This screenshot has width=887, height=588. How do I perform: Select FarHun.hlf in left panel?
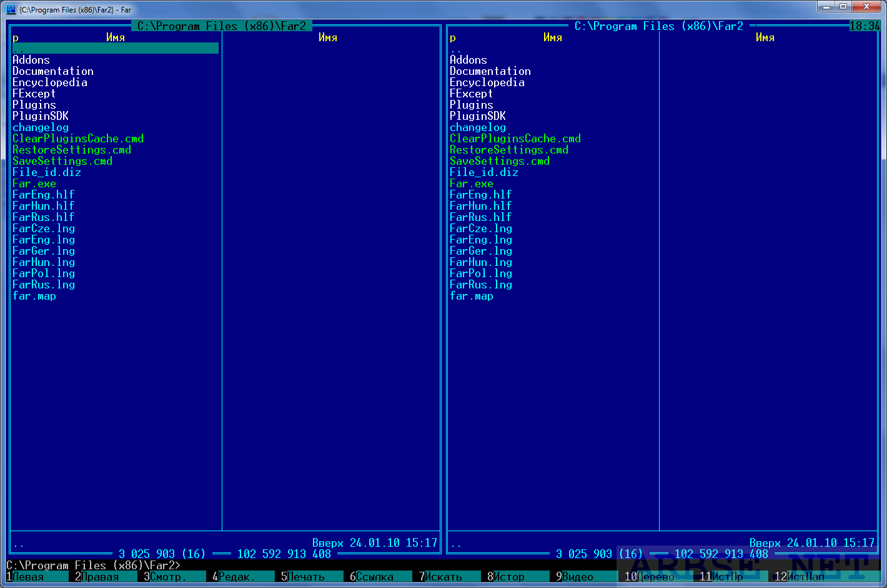pos(44,206)
